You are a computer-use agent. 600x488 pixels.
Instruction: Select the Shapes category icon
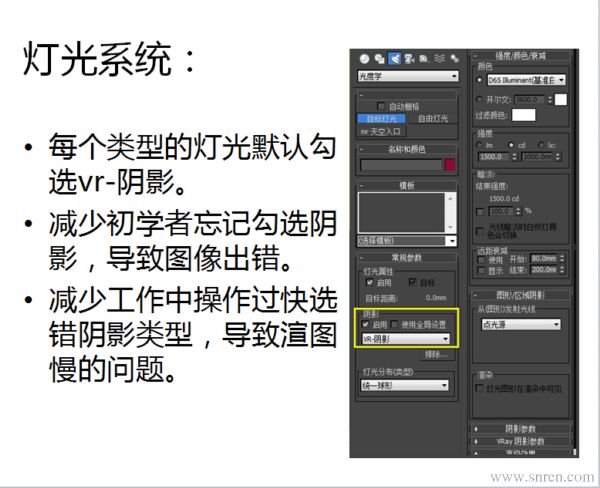point(379,58)
